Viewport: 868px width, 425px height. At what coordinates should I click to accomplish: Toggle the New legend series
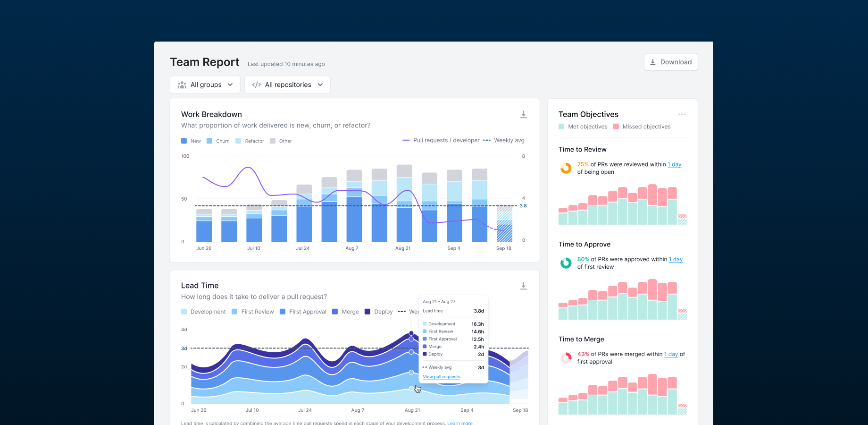pos(191,141)
